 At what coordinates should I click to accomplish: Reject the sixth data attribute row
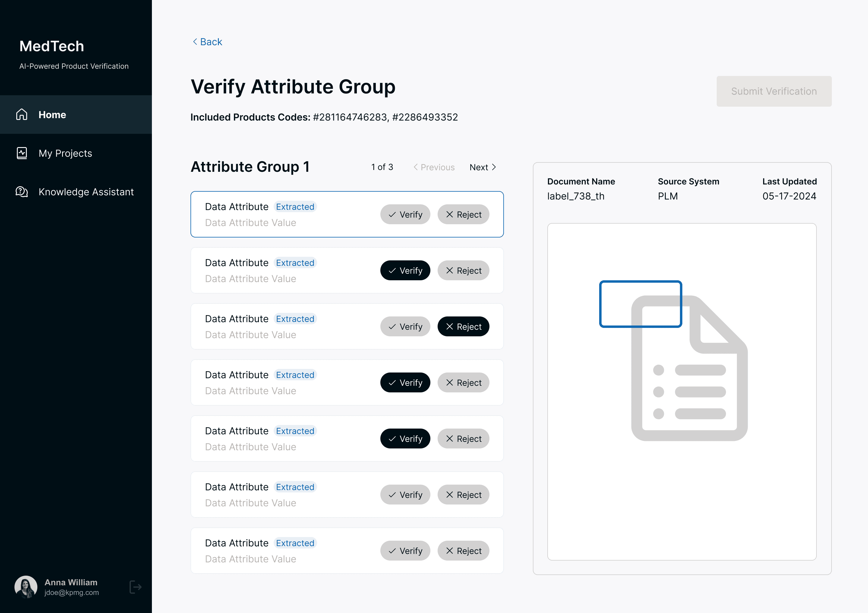pyautogui.click(x=463, y=495)
